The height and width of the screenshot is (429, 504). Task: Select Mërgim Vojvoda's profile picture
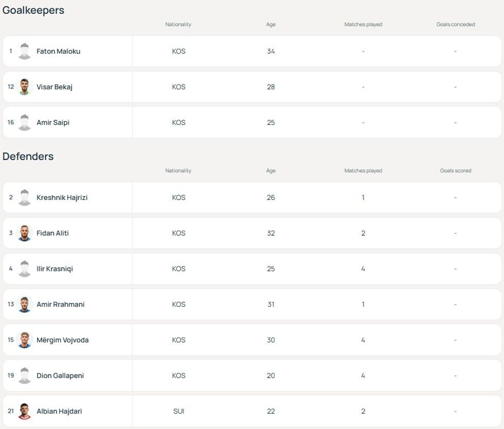point(25,340)
